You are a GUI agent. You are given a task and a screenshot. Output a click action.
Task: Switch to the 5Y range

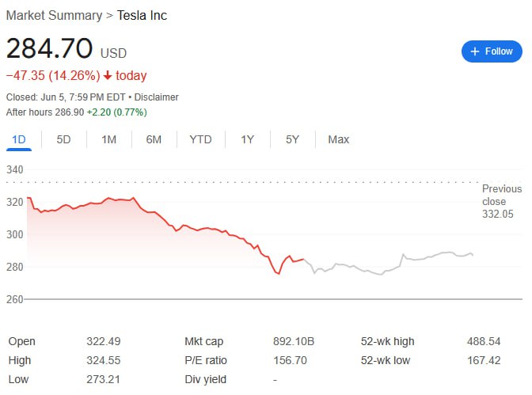(x=292, y=140)
